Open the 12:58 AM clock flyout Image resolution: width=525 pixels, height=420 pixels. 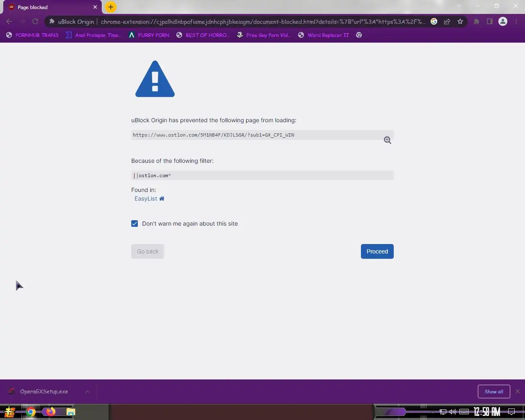coord(487,412)
